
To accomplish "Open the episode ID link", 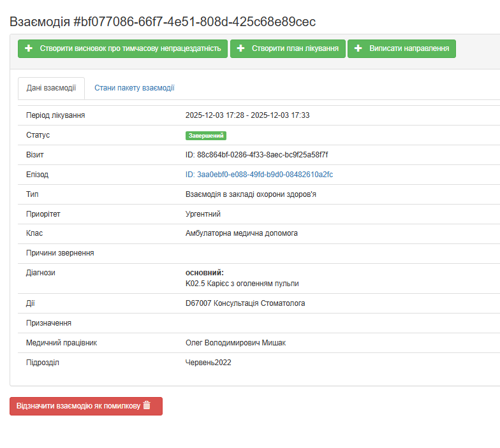I will point(259,175).
